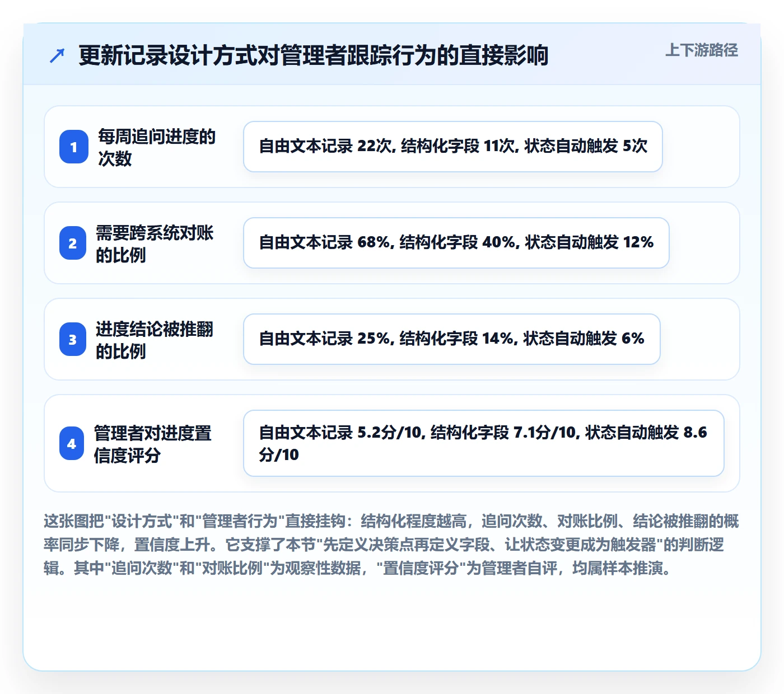Click the number 3 badge
The height and width of the screenshot is (694, 784).
coord(73,339)
